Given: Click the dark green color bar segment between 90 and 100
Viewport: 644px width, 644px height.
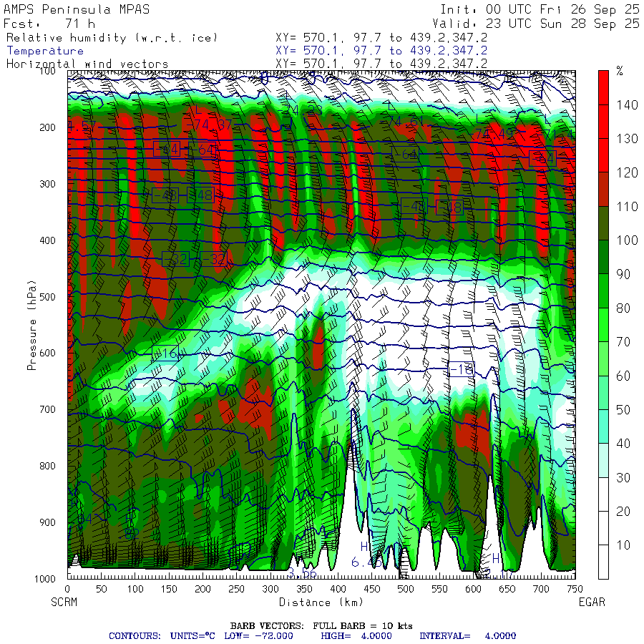Looking at the screenshot, I should point(603,257).
